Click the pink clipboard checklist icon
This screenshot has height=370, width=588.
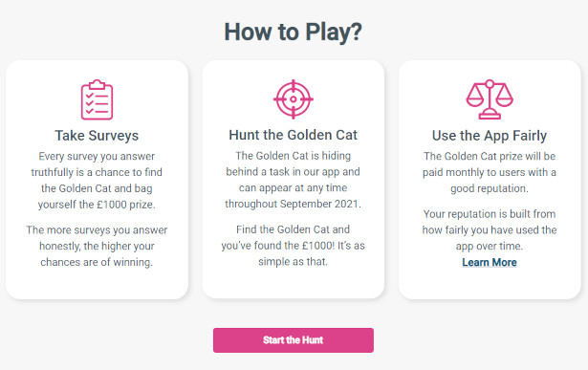[x=97, y=99]
